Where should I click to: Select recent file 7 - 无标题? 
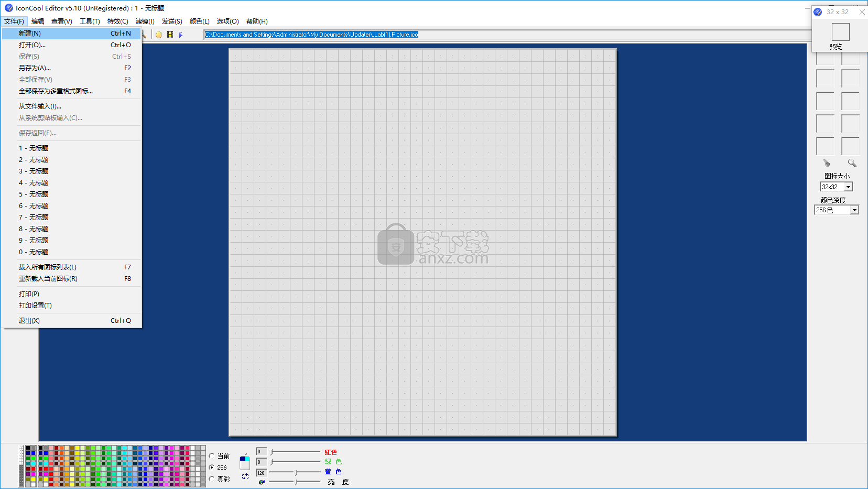pos(72,218)
